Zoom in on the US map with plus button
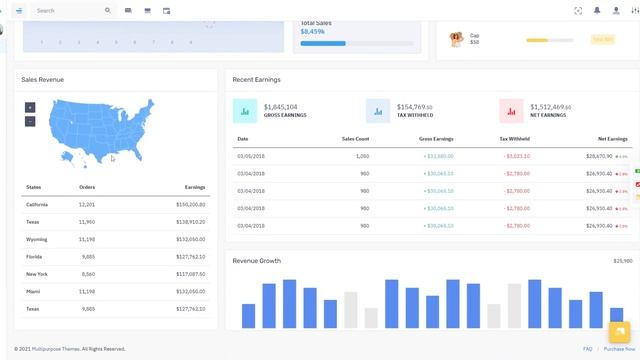640x360 pixels. coord(30,107)
